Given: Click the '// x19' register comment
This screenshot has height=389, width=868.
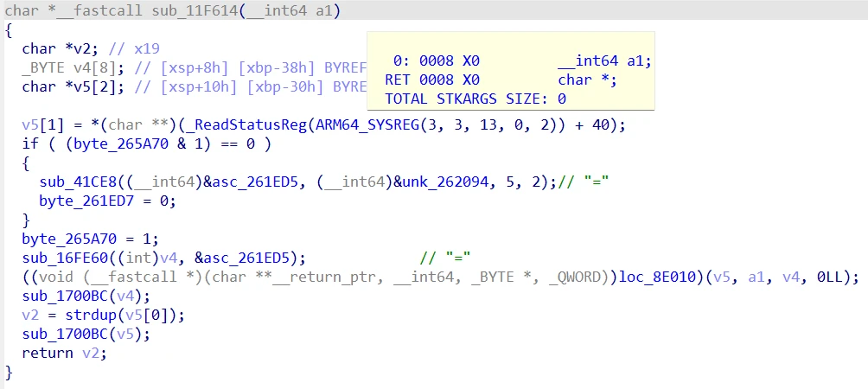Looking at the screenshot, I should click(135, 48).
